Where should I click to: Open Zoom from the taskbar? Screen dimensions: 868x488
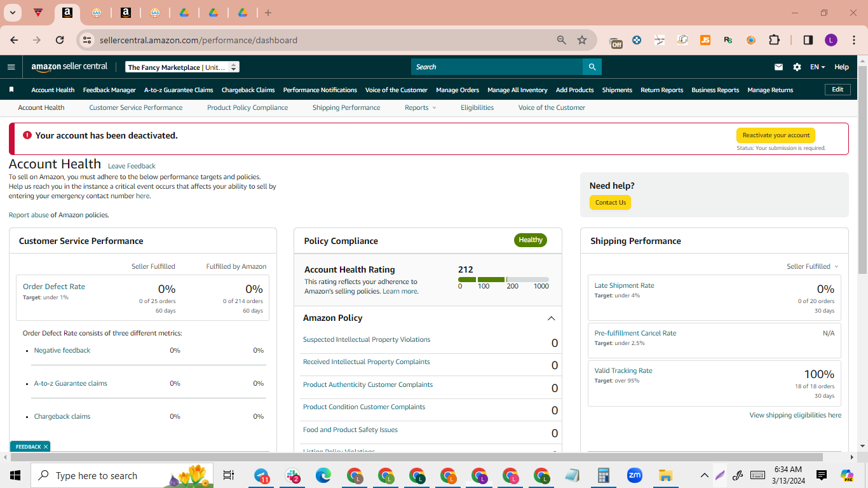634,475
